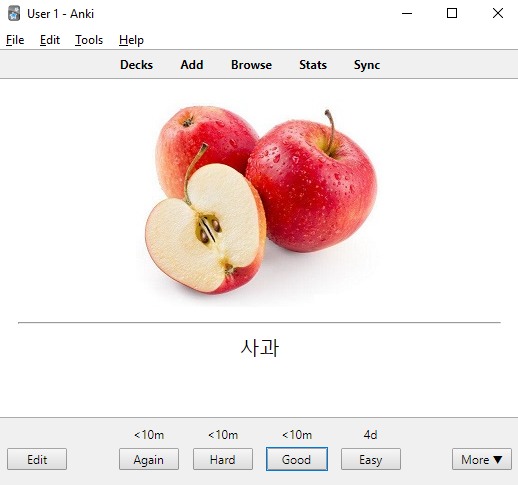518x485 pixels.
Task: Sync the collection with the Sync link
Action: point(367,65)
